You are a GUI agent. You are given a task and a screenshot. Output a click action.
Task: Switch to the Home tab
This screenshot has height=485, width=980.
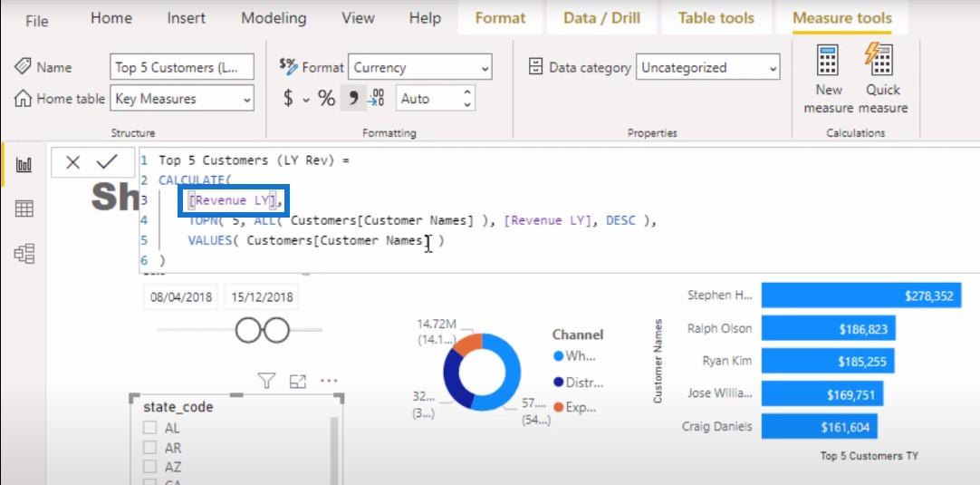[110, 18]
